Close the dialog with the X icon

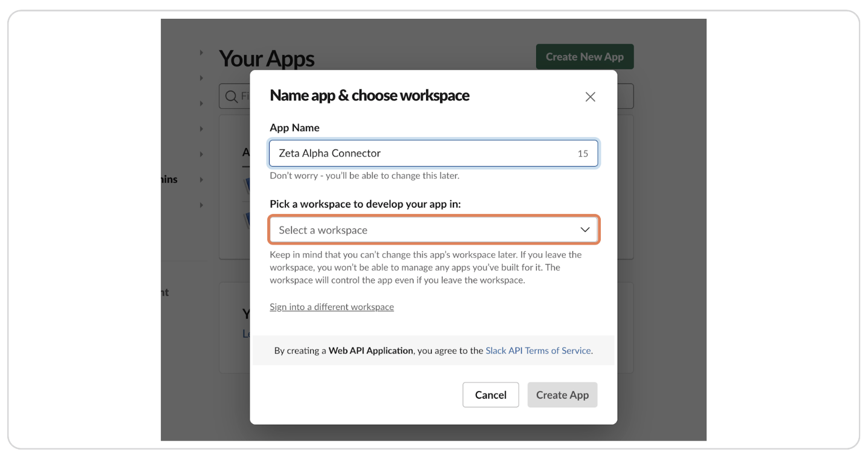(x=589, y=96)
